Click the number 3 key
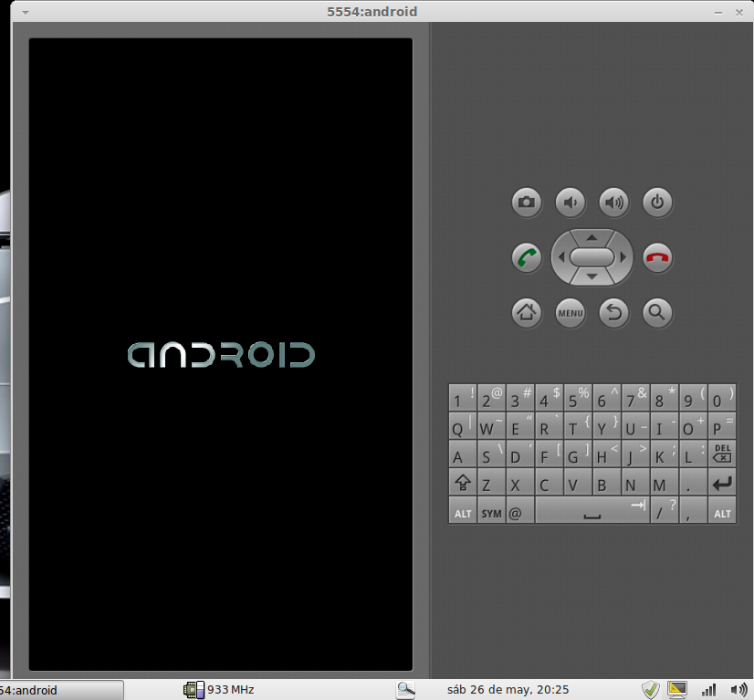The height and width of the screenshot is (700, 754). [520, 397]
